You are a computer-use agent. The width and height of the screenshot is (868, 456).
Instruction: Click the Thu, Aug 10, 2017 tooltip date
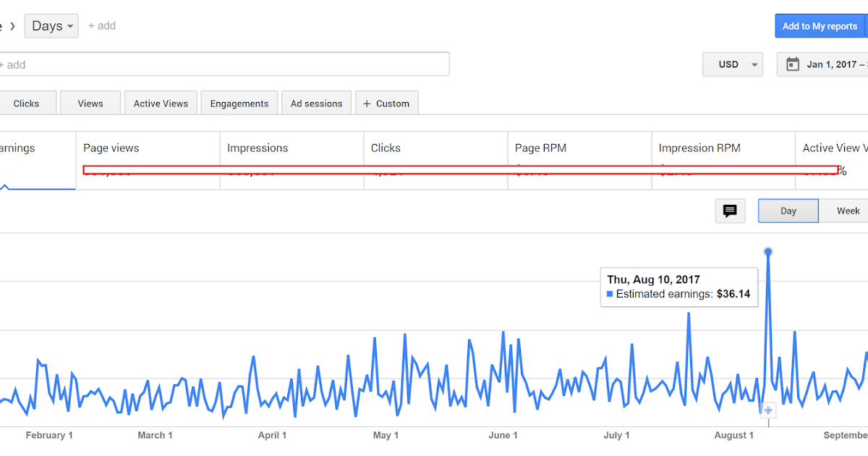653,279
